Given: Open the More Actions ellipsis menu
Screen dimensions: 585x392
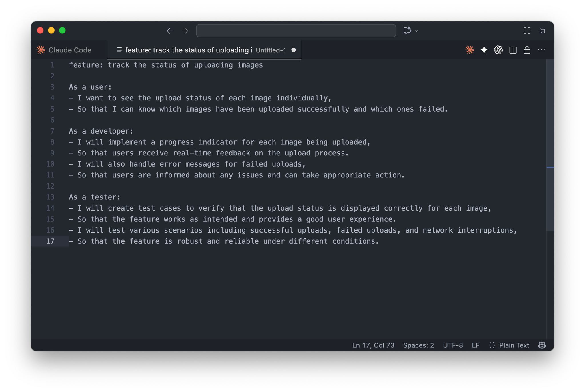Looking at the screenshot, I should [541, 50].
